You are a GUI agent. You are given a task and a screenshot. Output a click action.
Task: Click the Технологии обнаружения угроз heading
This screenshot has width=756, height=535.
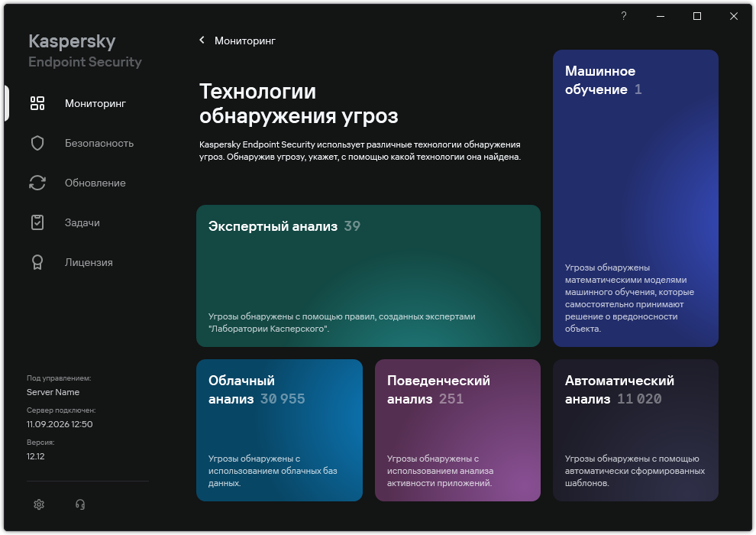(x=299, y=103)
